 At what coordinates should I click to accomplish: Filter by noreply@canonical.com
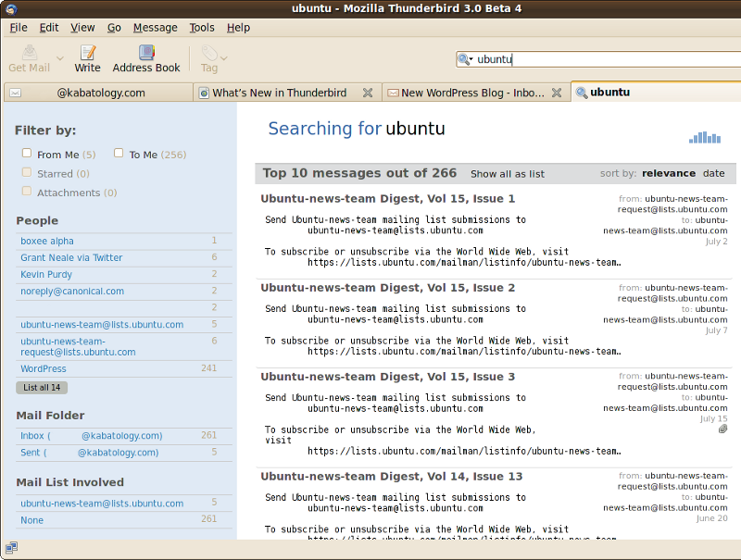point(72,292)
